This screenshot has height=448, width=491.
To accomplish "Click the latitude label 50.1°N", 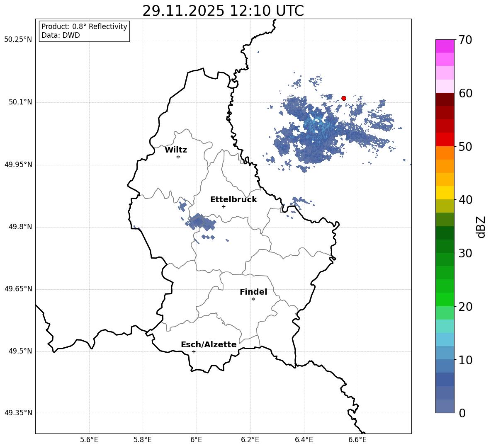I will [x=21, y=102].
